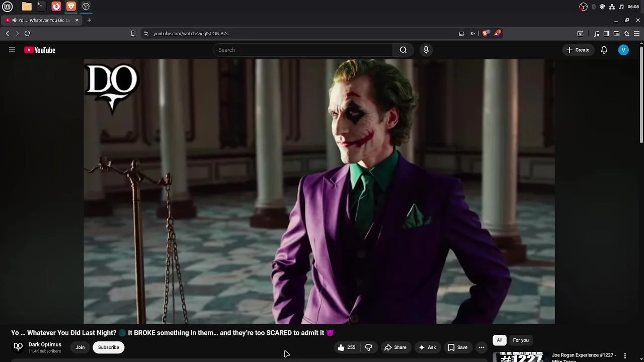This screenshot has height=362, width=644.
Task: Open the Brave main menu
Action: click(636, 34)
